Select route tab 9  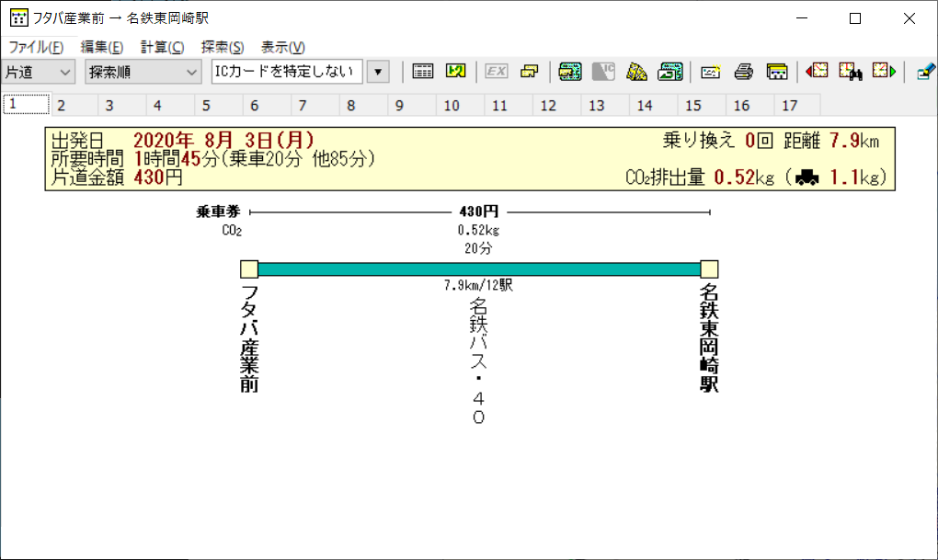(x=412, y=106)
